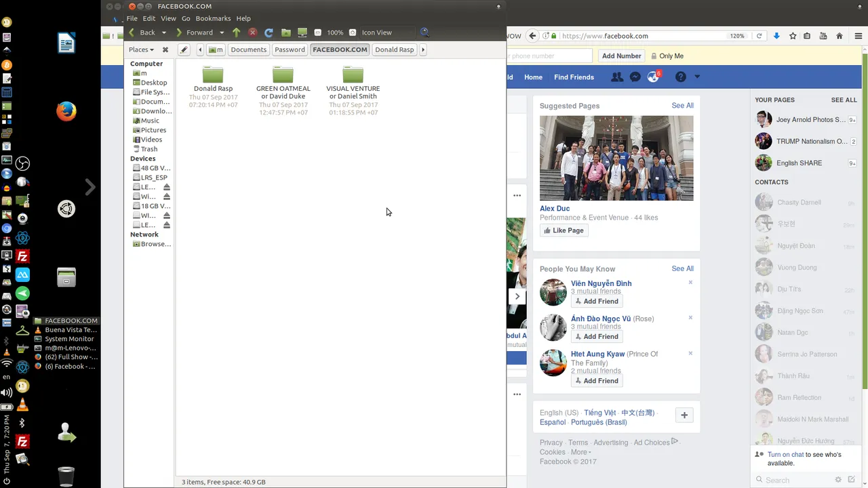Zoom in in the file manager toolbar
The image size is (868, 488).
353,33
